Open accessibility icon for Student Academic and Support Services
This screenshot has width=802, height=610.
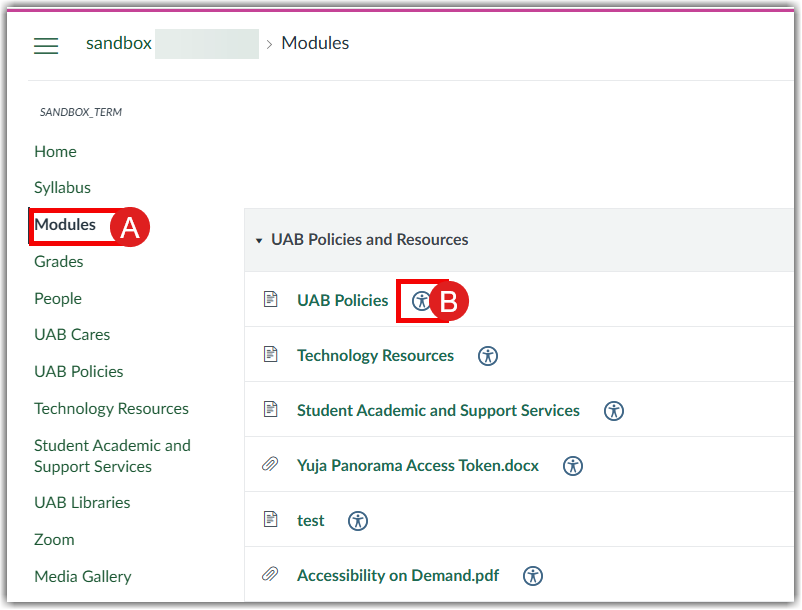pos(614,411)
